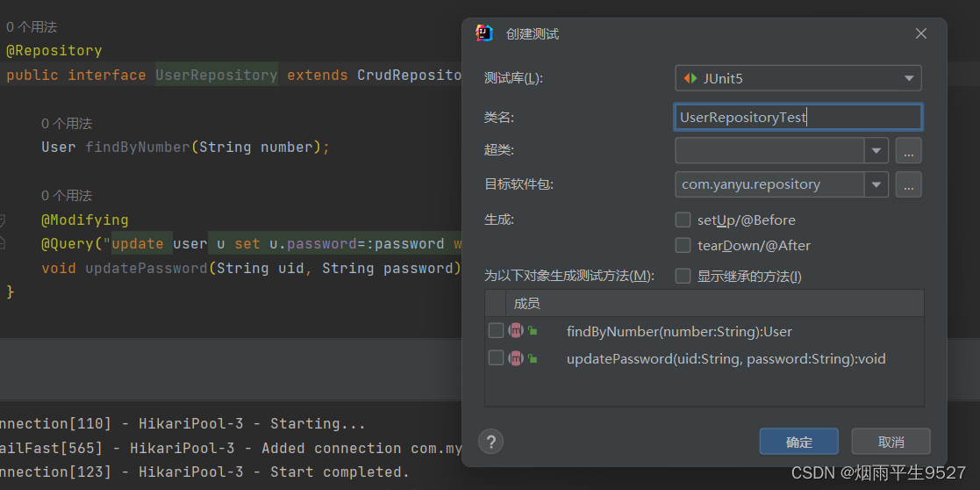This screenshot has height=490, width=980.
Task: Select findByNumber(number:String):User row text
Action: click(x=679, y=332)
